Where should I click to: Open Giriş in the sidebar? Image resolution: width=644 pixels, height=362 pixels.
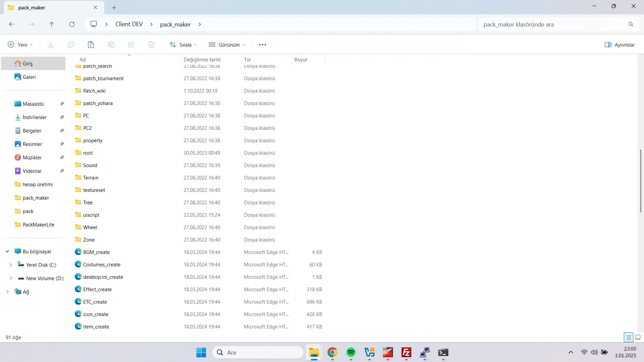coord(33,63)
